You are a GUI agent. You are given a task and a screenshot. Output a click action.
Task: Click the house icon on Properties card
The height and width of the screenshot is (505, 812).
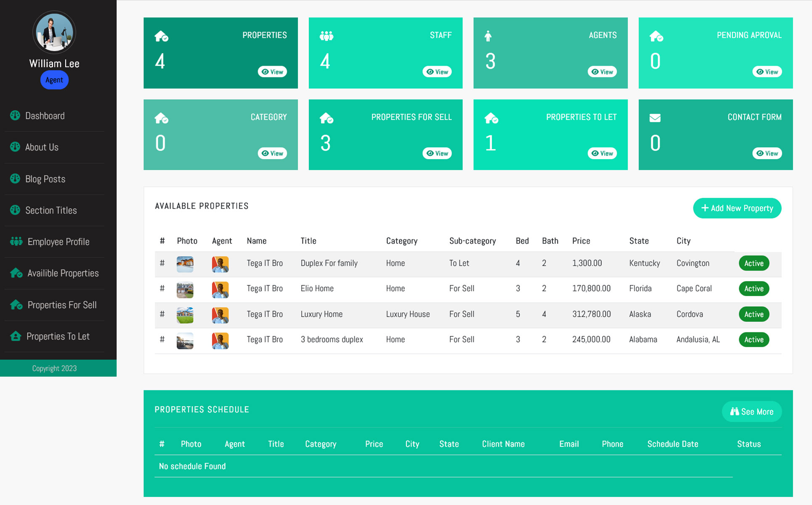[x=161, y=36]
